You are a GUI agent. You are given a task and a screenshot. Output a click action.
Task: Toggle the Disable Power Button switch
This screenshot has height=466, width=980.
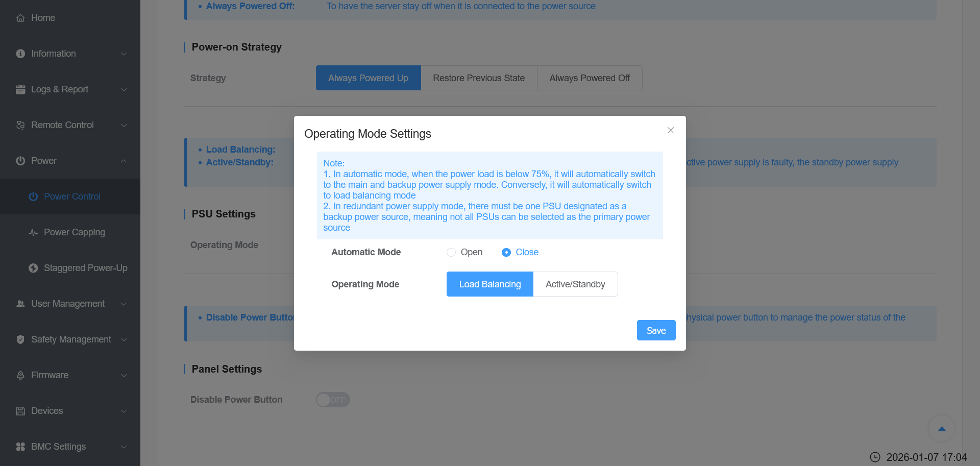[333, 400]
